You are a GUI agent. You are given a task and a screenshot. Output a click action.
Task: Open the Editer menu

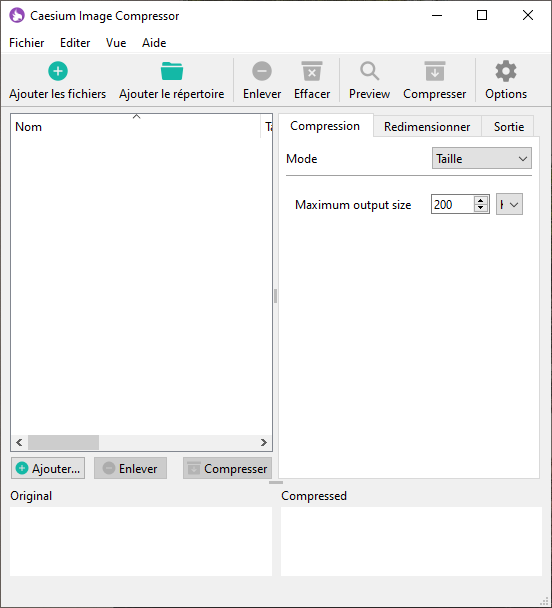(x=75, y=43)
